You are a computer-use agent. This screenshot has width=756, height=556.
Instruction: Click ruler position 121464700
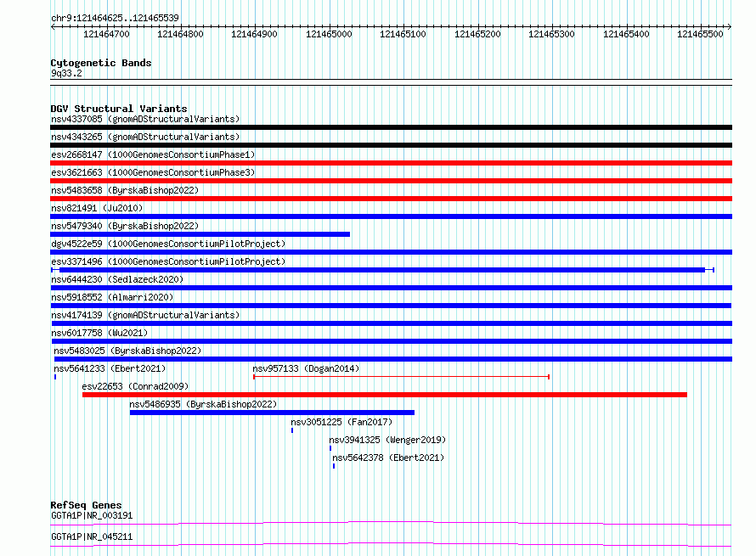[x=106, y=34]
